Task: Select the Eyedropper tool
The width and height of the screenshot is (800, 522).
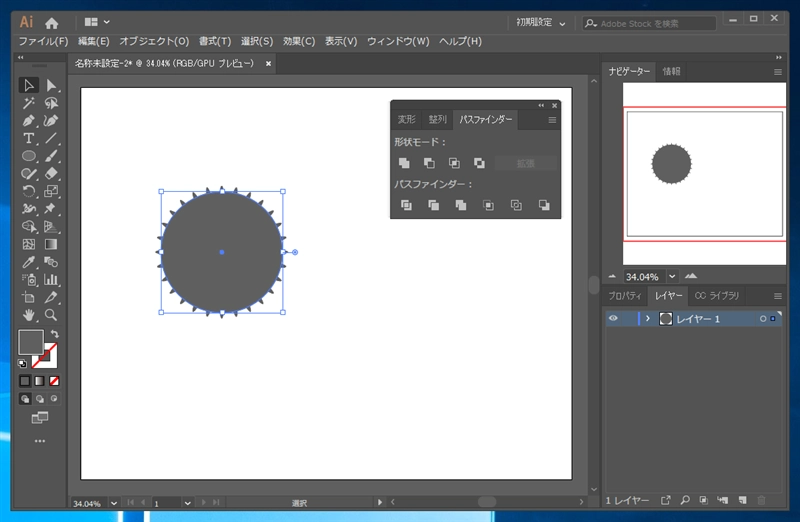Action: [29, 262]
